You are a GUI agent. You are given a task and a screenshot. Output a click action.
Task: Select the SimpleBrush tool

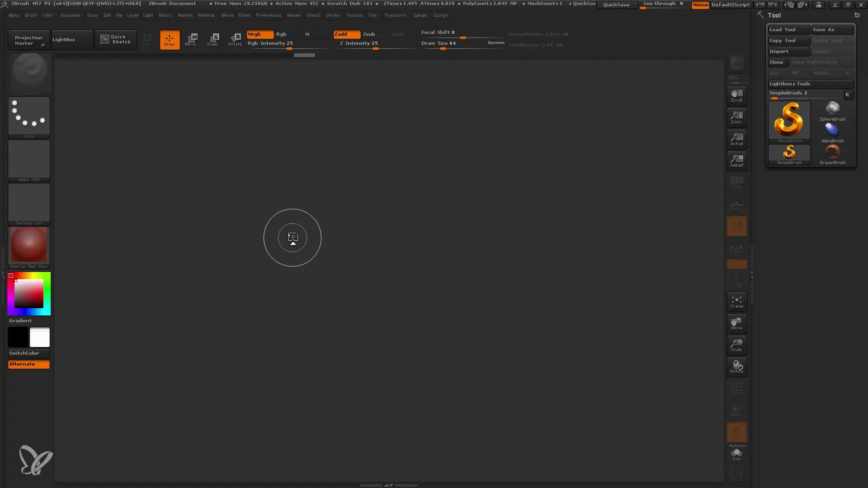pos(788,119)
